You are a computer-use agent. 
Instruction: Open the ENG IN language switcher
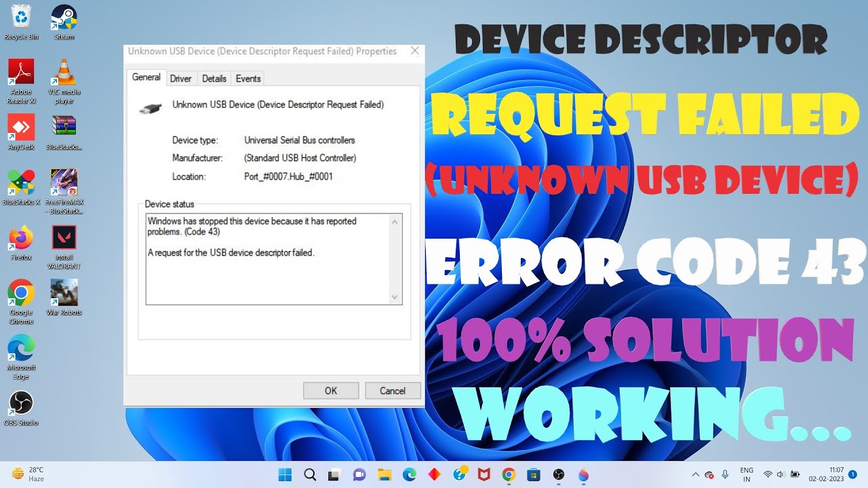pyautogui.click(x=747, y=474)
